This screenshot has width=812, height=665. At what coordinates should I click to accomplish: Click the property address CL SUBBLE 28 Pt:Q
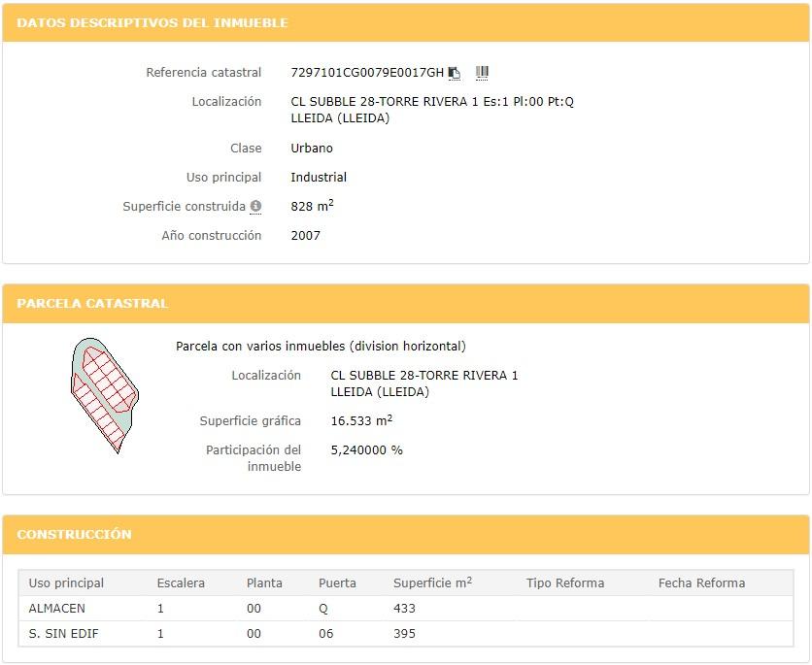coord(432,102)
